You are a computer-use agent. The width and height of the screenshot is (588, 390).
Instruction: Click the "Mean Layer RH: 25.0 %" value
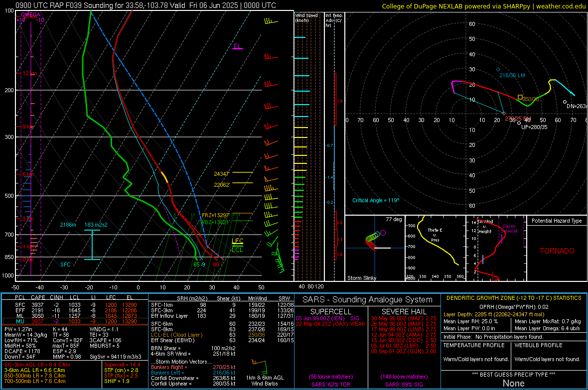click(x=470, y=321)
